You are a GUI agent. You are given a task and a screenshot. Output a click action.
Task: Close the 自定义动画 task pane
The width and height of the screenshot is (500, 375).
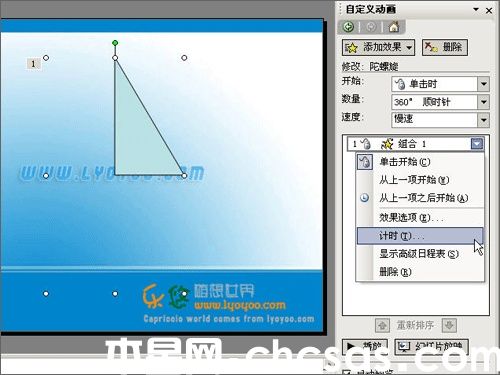[489, 11]
